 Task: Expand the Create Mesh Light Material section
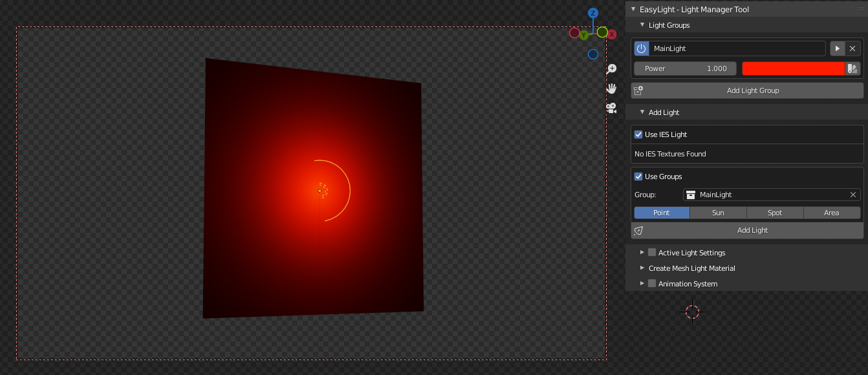click(642, 268)
